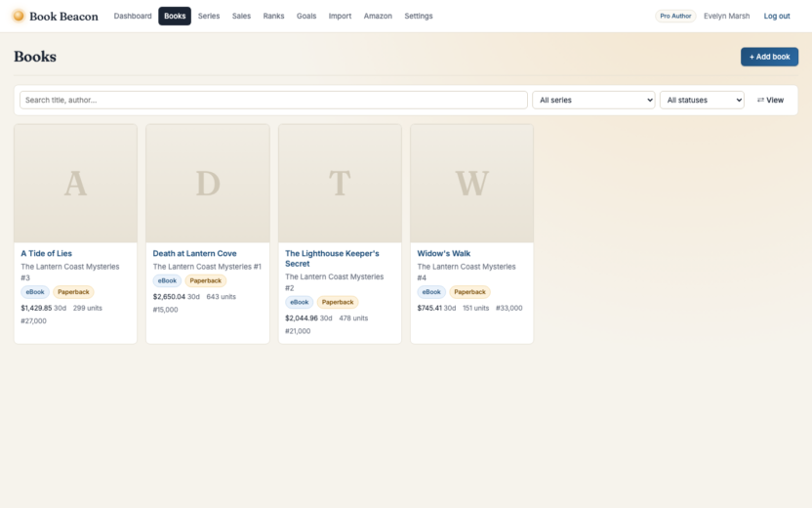Click the 151 units text
Screen dimensions: 812x508
(x=475, y=308)
